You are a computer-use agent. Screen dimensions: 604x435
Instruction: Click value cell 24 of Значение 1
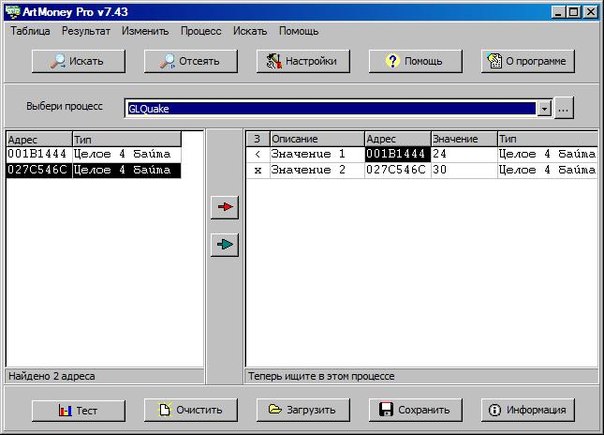coord(464,154)
